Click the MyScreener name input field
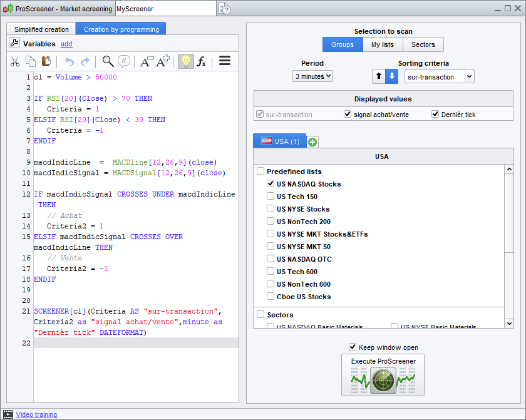The image size is (526, 420). 165,9
